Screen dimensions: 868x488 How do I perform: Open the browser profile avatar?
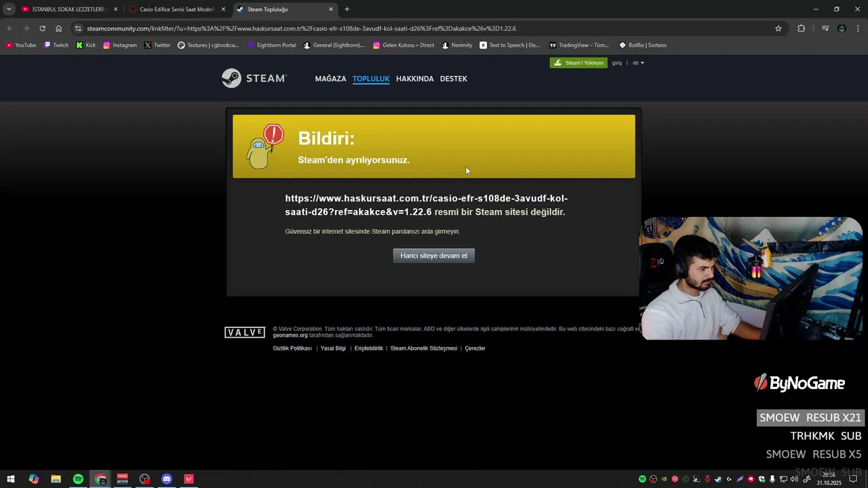coord(842,28)
